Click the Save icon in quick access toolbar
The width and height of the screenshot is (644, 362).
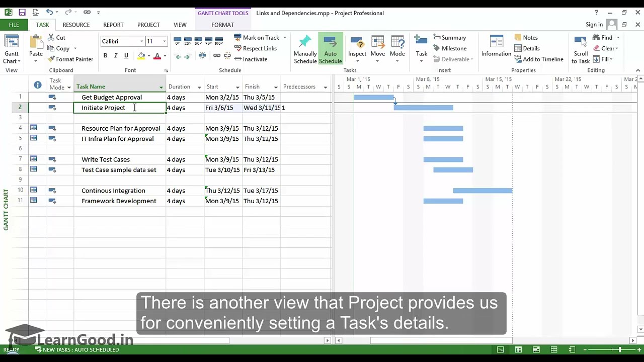pos(22,13)
